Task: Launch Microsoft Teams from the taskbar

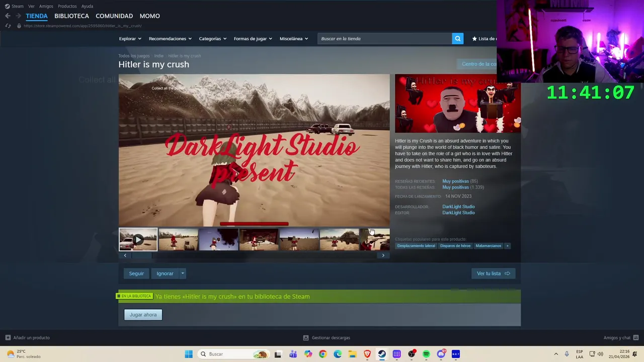Action: coord(293,354)
